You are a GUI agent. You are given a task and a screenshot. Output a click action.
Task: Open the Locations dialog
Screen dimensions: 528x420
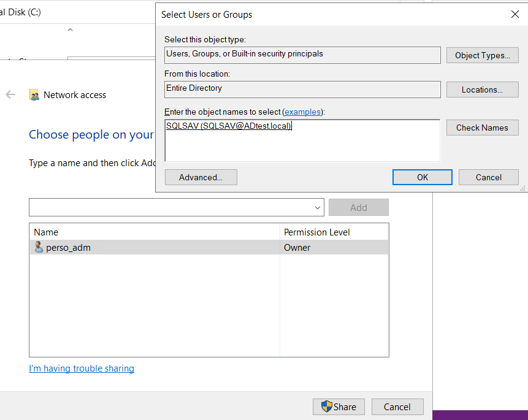pos(482,90)
